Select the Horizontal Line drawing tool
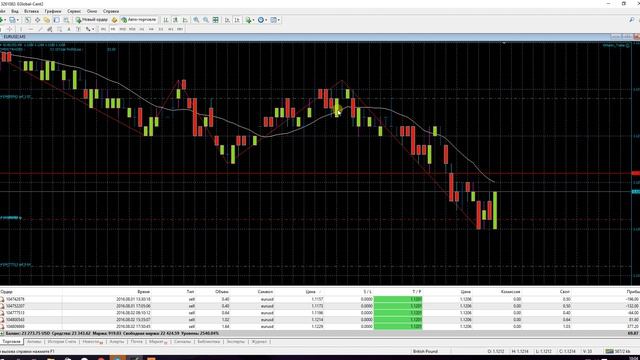This screenshot has width=640, height=360. pos(31,29)
